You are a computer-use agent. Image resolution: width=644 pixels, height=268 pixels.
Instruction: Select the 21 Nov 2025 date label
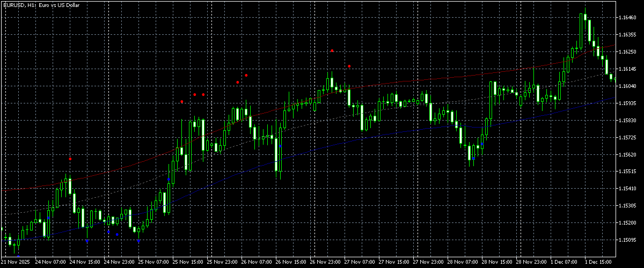(16, 263)
